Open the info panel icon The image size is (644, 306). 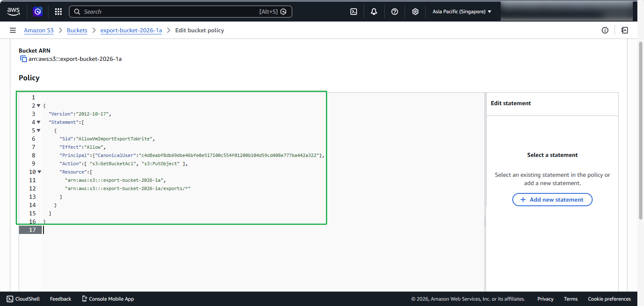pos(605,30)
